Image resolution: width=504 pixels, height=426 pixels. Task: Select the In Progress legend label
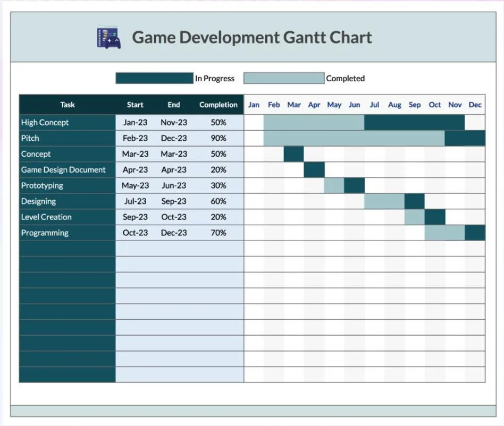click(x=215, y=78)
